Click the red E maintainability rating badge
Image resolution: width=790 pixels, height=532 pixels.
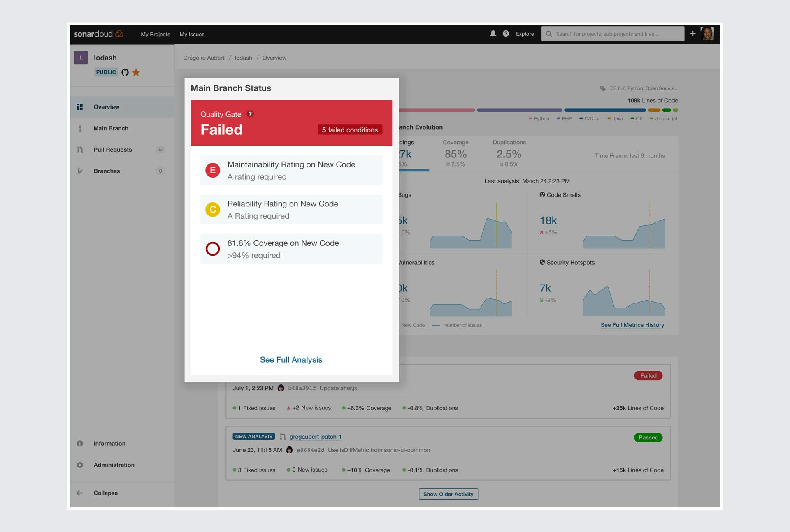coord(213,170)
